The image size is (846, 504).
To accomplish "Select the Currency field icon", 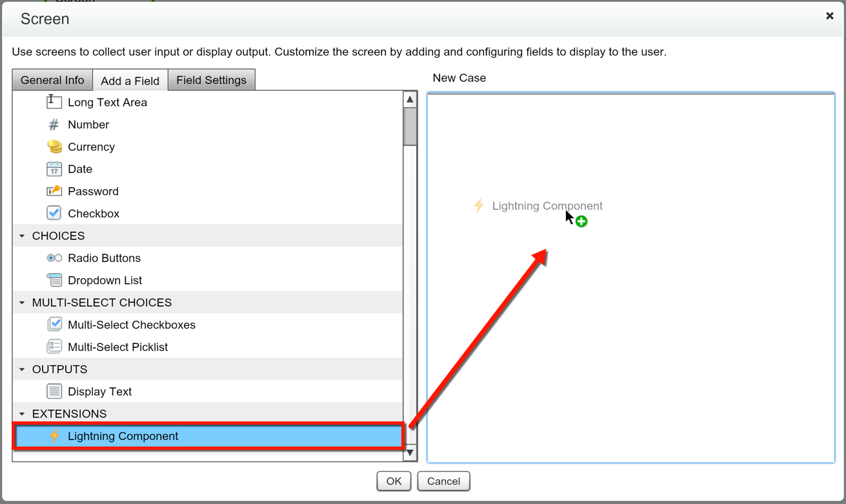I will click(54, 146).
